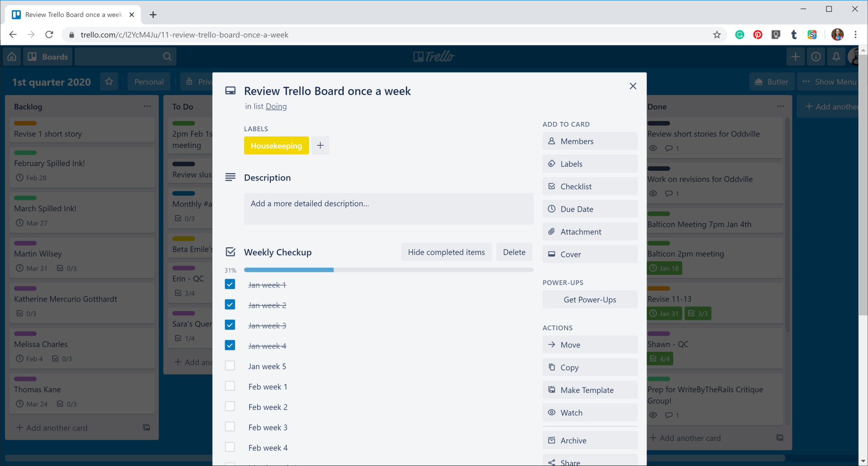Add a Checklist to the card
868x466 pixels.
(x=589, y=186)
